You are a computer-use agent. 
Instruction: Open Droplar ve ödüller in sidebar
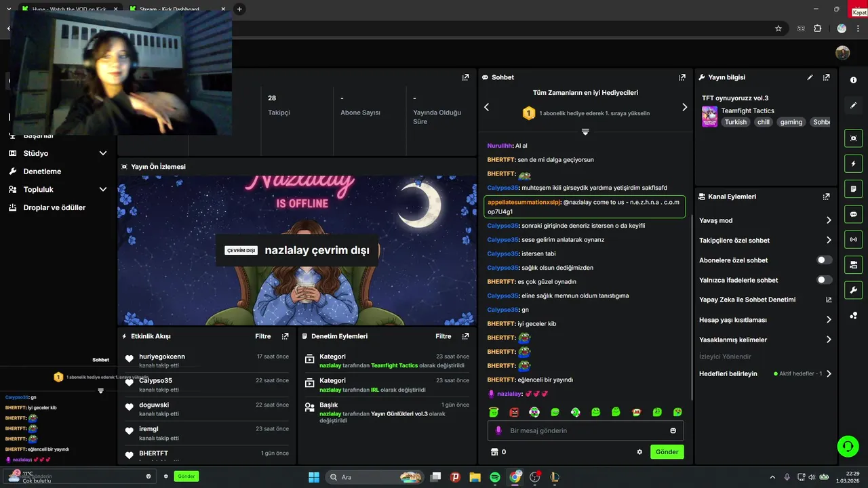[x=54, y=207]
